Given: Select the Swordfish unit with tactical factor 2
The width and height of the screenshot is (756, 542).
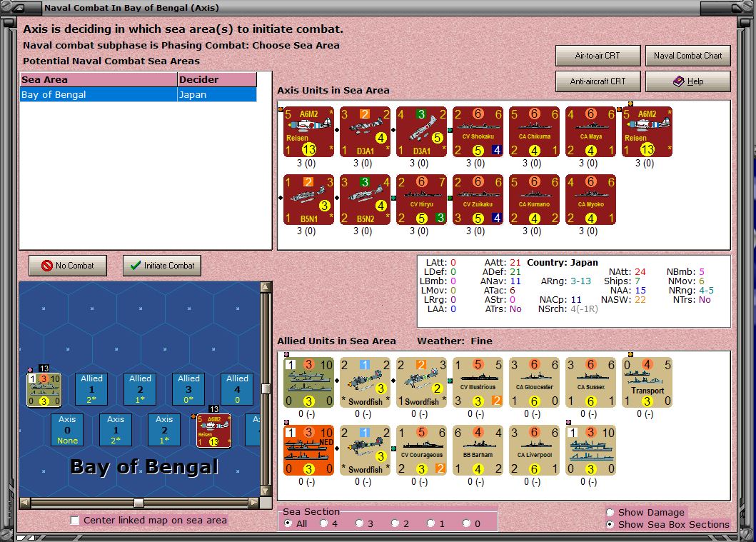Looking at the screenshot, I should pyautogui.click(x=421, y=382).
